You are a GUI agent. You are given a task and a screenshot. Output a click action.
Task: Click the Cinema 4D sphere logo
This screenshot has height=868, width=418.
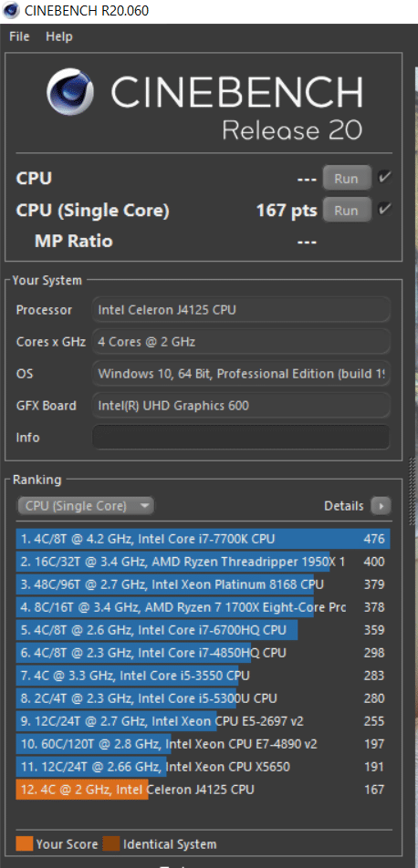tap(70, 91)
